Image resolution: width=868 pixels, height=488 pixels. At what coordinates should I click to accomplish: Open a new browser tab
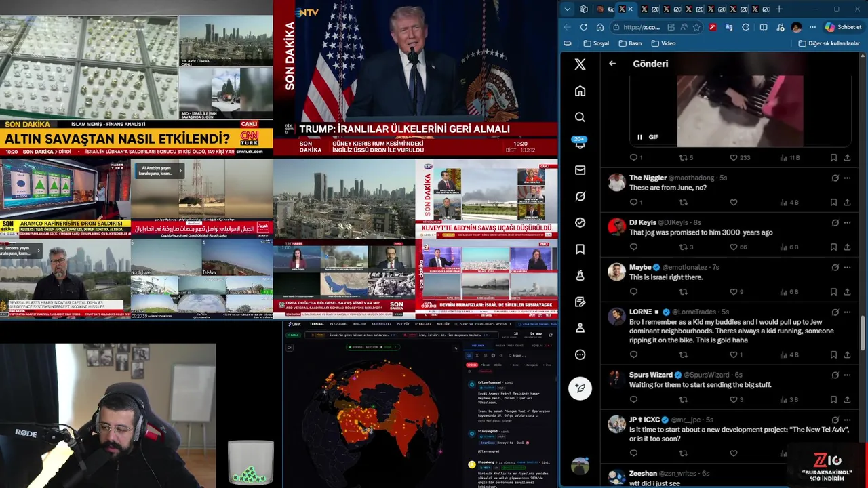point(779,9)
